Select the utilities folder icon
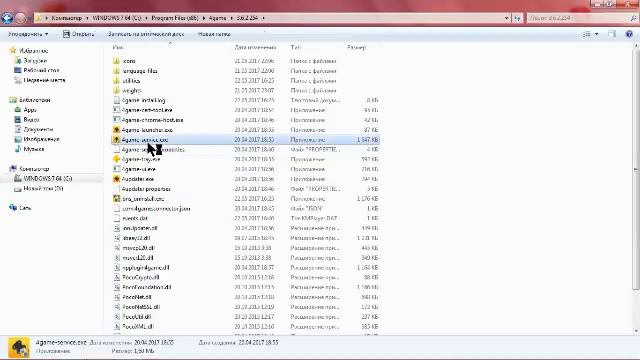This screenshot has height=360, width=640. [116, 80]
